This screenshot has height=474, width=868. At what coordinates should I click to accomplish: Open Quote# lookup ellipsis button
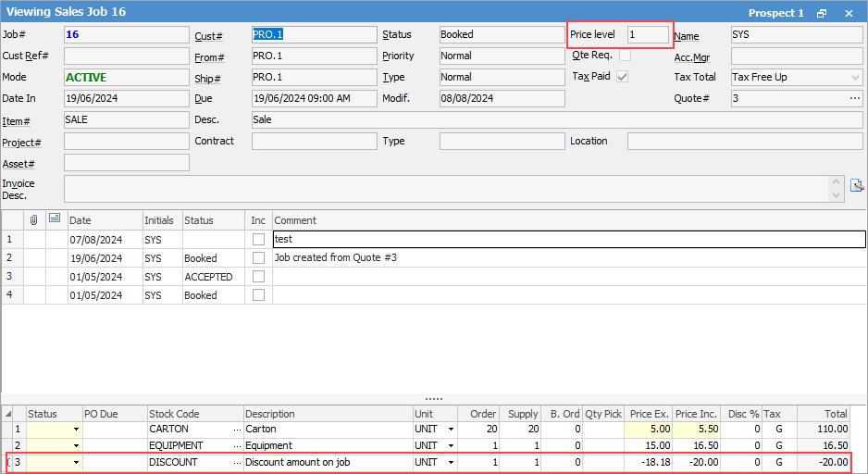(x=854, y=98)
